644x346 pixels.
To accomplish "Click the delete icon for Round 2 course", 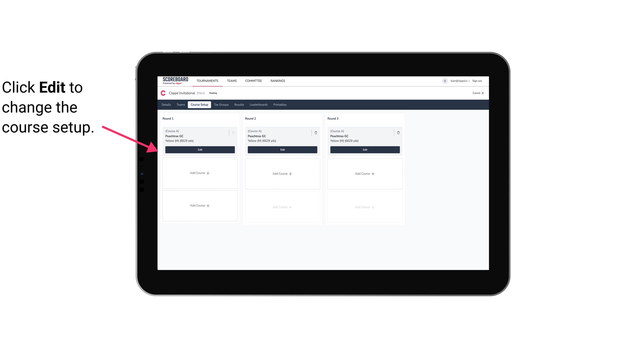I will tap(316, 132).
